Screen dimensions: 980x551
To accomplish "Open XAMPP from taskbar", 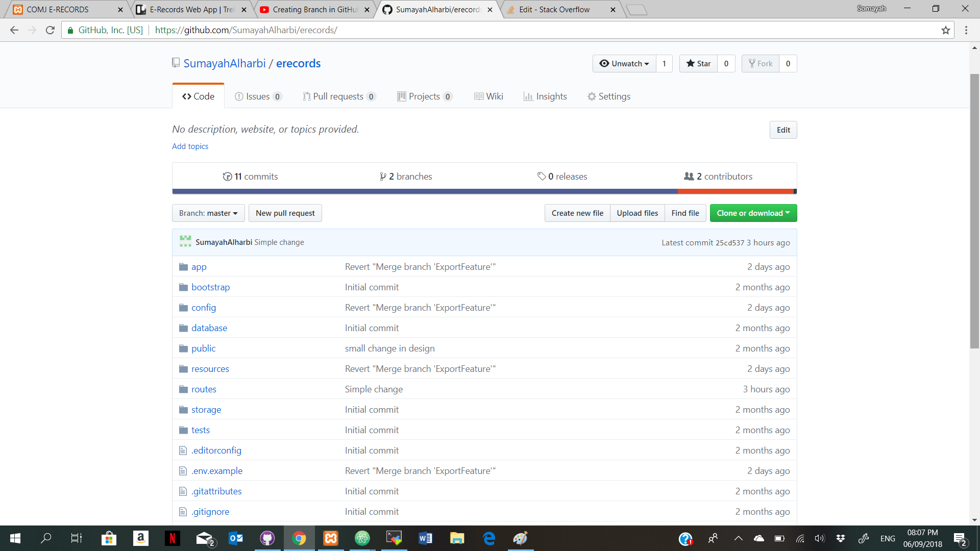I will [331, 538].
